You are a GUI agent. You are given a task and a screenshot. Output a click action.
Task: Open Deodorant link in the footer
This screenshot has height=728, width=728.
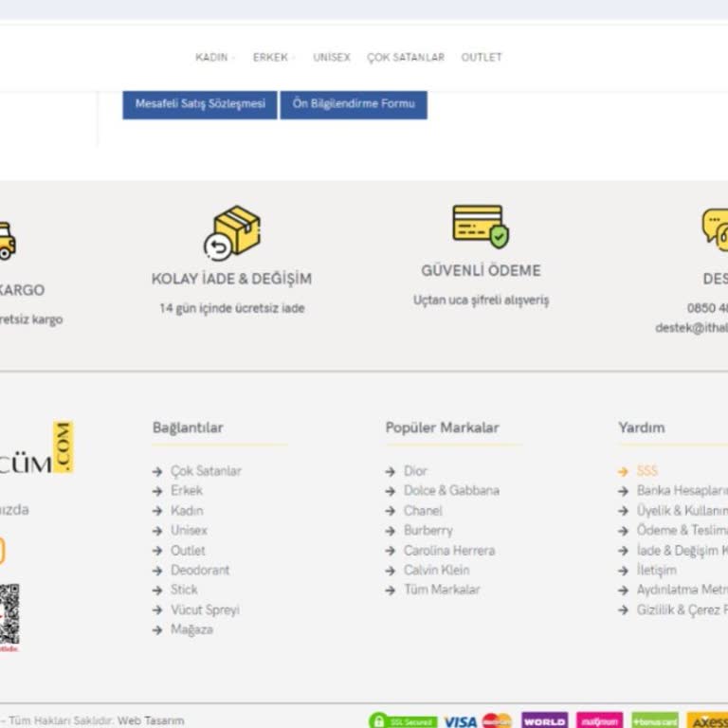point(200,570)
